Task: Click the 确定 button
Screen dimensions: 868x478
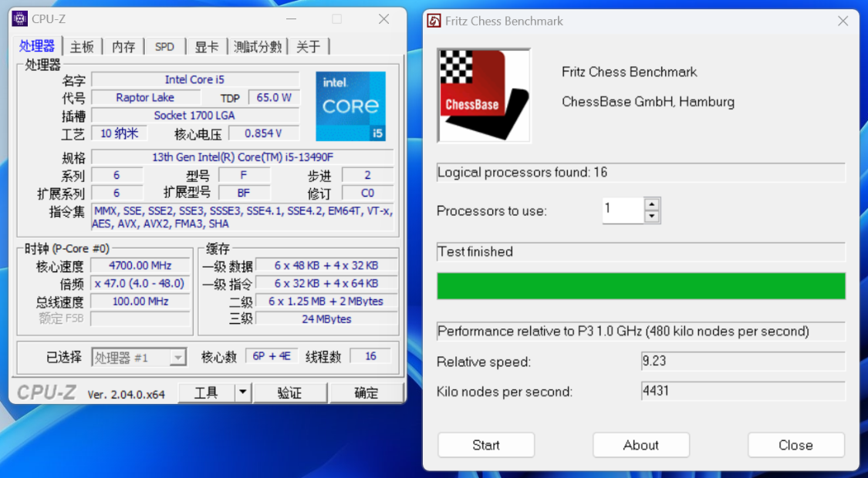Action: coord(366,392)
